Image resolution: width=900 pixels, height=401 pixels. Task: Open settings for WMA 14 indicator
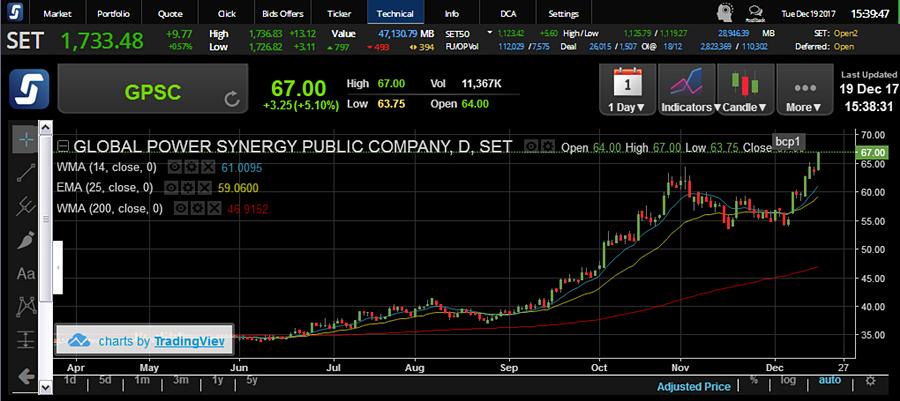[191, 168]
